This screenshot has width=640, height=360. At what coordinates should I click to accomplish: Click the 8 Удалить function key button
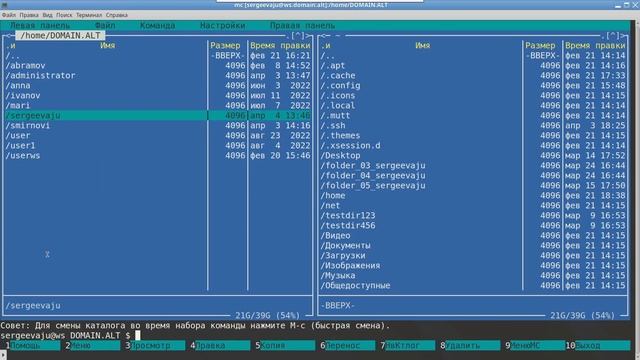pos(470,345)
